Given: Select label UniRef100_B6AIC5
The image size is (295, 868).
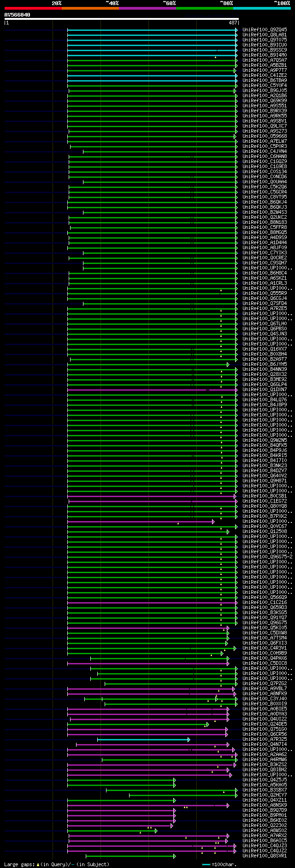Looking at the screenshot, I should pyautogui.click(x=265, y=841).
